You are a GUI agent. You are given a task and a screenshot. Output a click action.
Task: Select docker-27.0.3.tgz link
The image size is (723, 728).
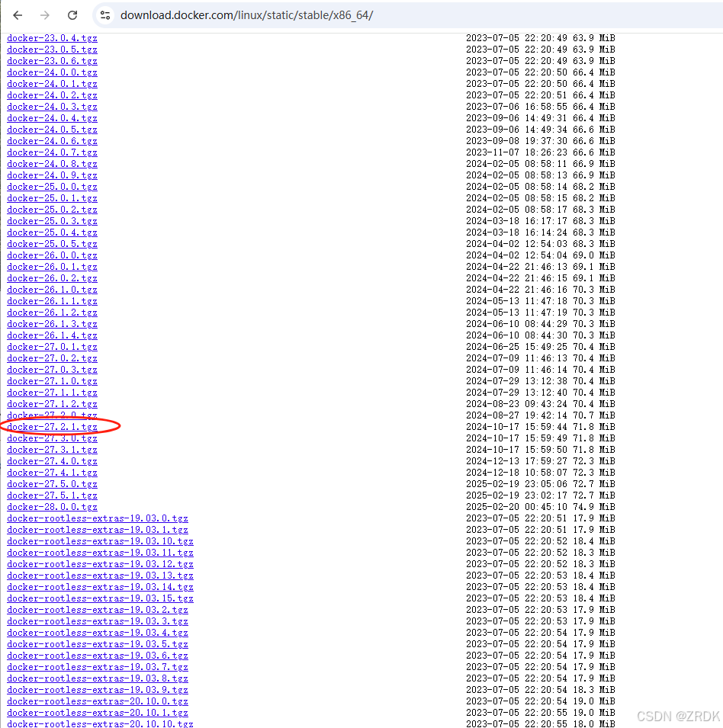[x=52, y=370]
